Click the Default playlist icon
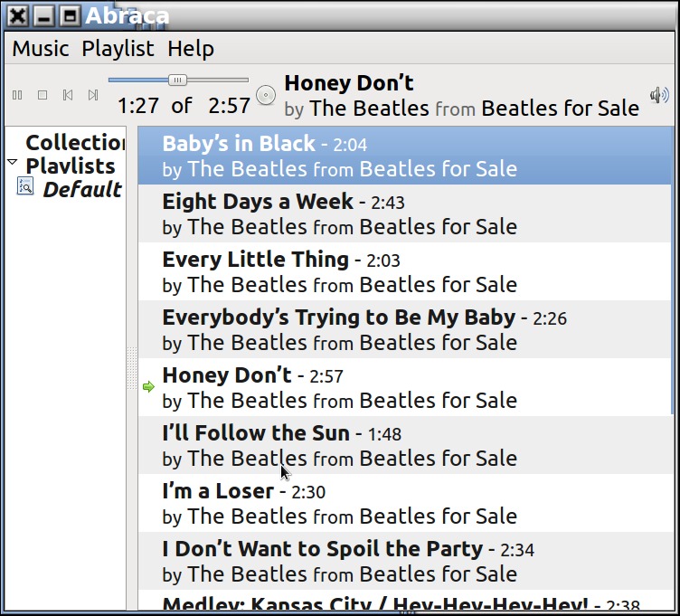 (x=25, y=186)
